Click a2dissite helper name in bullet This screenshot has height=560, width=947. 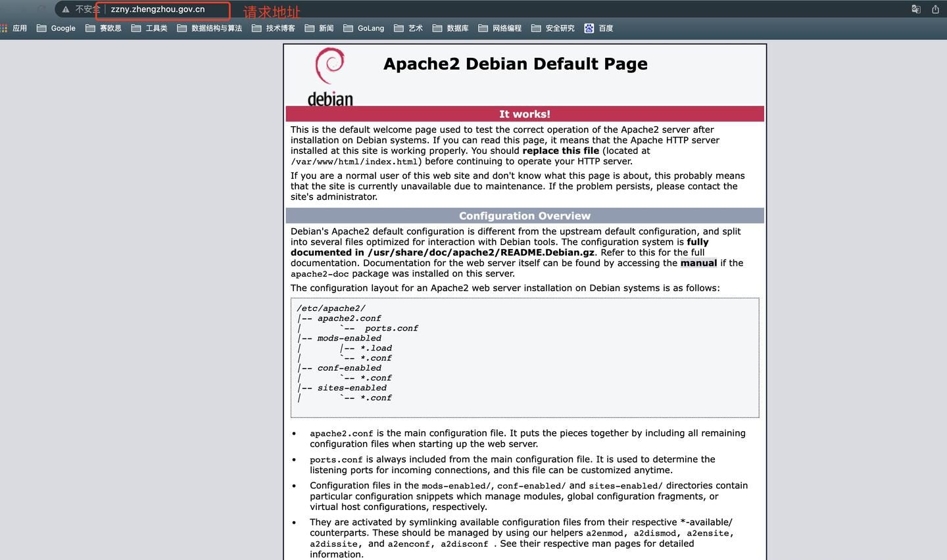pos(333,544)
